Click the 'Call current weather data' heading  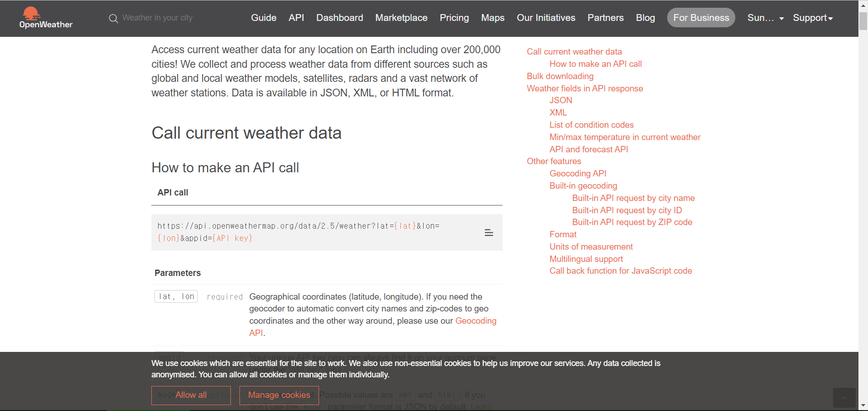246,133
